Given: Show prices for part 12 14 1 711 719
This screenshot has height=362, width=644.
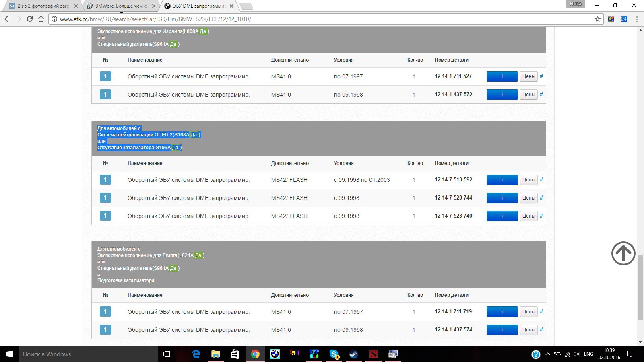Looking at the screenshot, I should (528, 312).
